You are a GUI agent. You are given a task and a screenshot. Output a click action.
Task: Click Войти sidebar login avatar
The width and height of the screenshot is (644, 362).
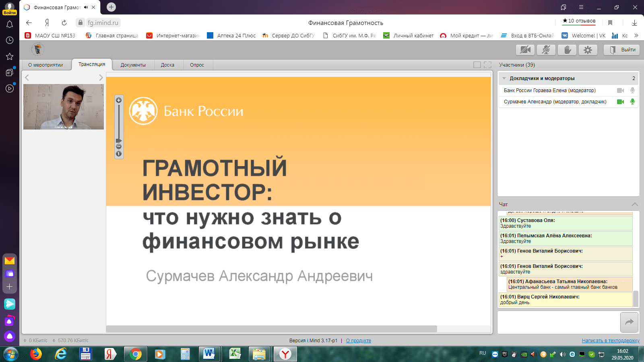click(10, 8)
